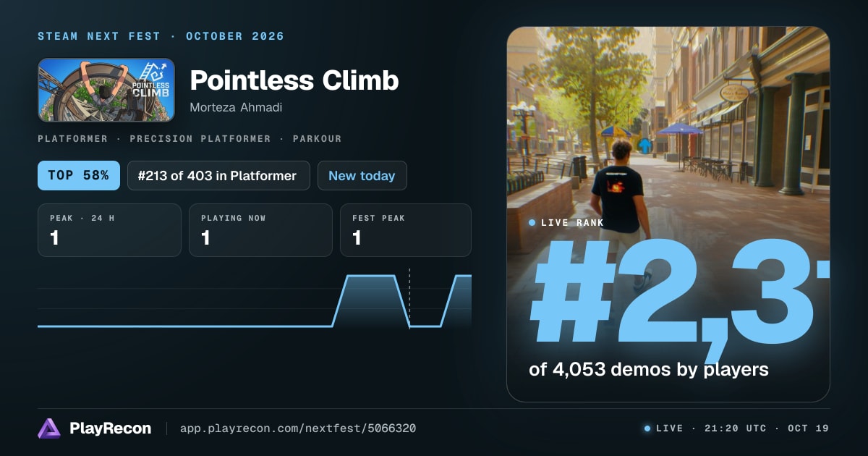Click the PRECISION PLATFORMER genre tag
Viewport: 868px width, 456px height.
200,138
